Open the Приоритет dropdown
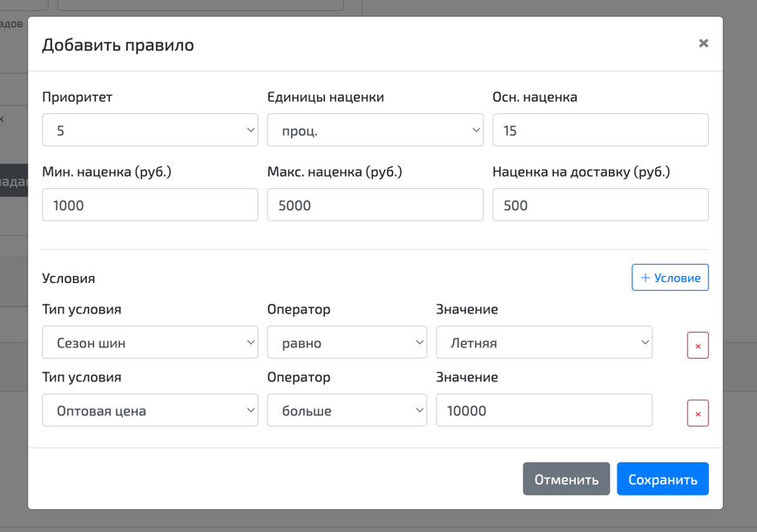 coord(148,129)
